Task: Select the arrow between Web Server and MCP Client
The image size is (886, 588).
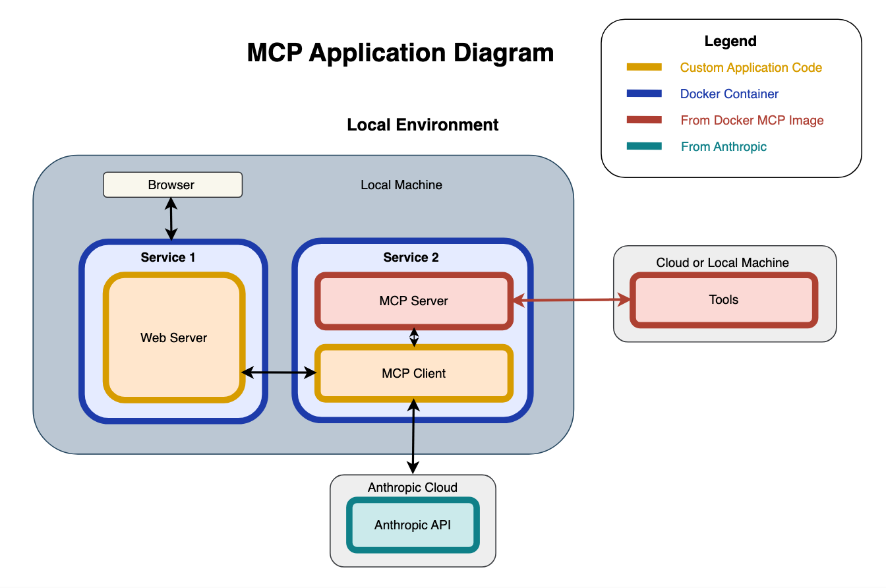Action: pos(279,373)
